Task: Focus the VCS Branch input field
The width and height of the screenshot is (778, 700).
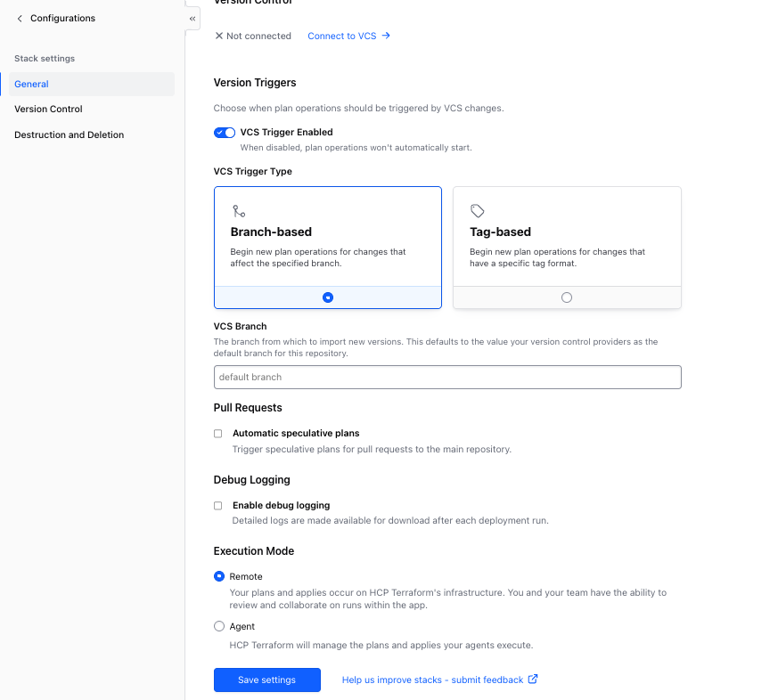Action: pyautogui.click(x=447, y=378)
